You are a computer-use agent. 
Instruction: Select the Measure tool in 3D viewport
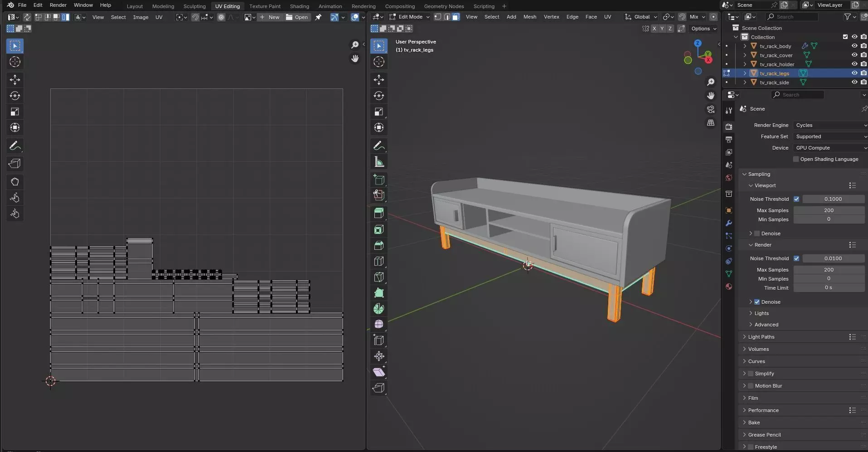pyautogui.click(x=379, y=162)
